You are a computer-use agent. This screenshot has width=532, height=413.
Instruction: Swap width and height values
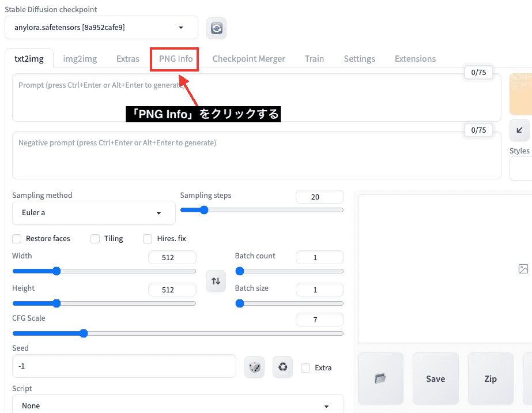(216, 281)
